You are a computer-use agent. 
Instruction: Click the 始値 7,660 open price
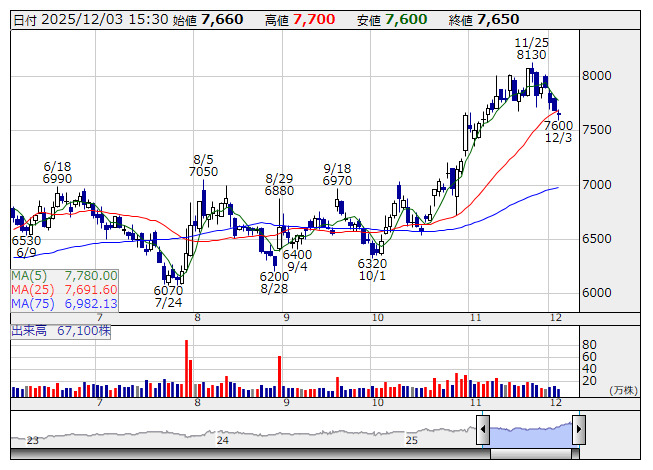(x=208, y=20)
